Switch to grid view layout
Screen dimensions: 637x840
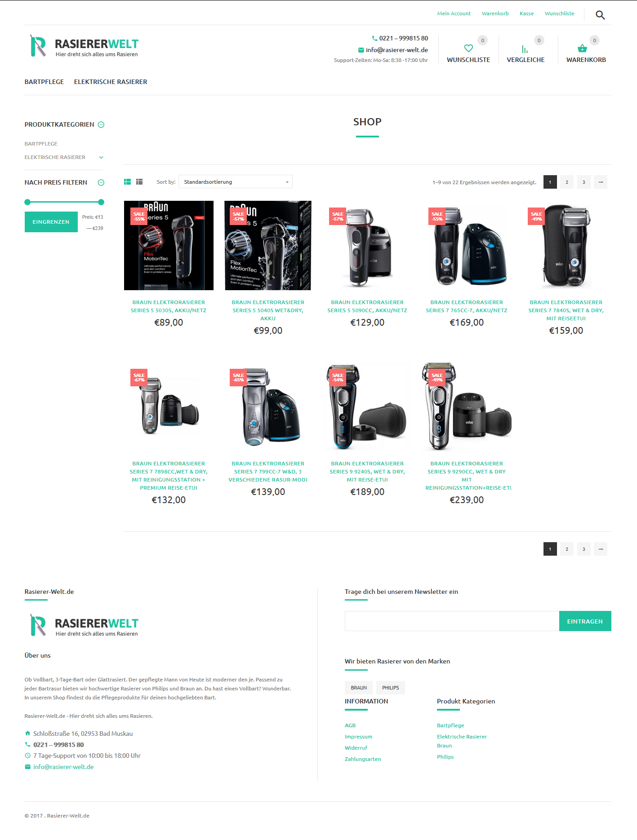pyautogui.click(x=127, y=182)
